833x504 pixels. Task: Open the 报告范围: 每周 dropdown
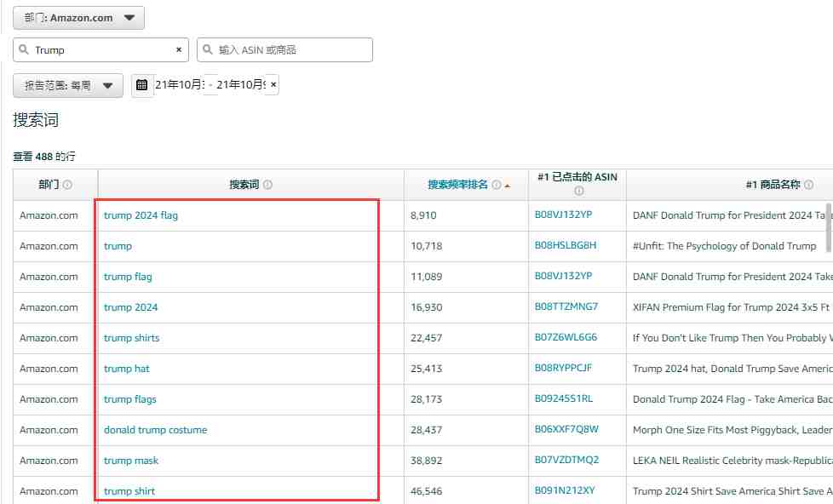(68, 85)
